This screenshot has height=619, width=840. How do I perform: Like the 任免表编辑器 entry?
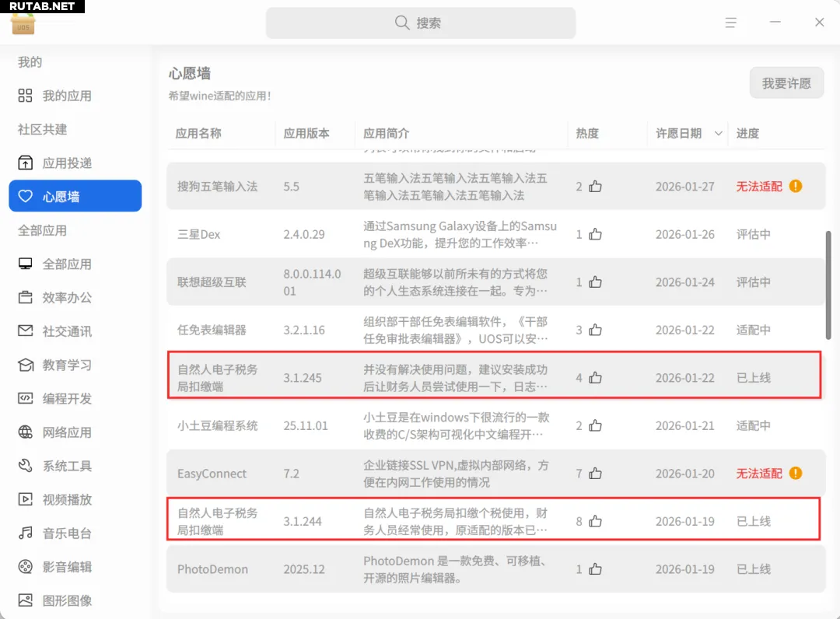pyautogui.click(x=595, y=330)
